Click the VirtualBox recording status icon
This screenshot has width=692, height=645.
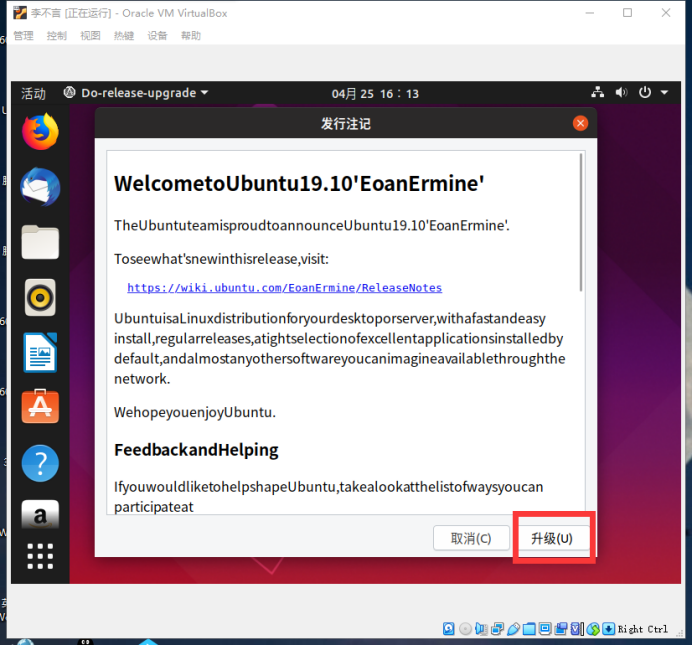tap(561, 629)
